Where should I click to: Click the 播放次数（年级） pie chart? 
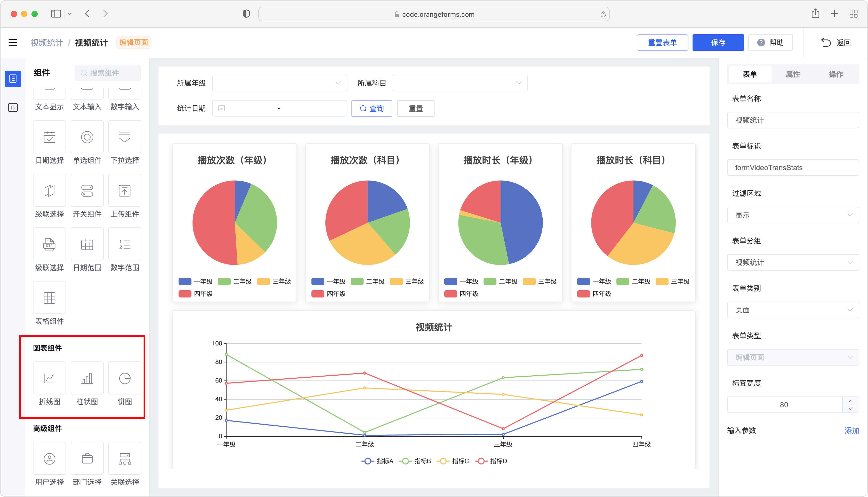(x=235, y=222)
